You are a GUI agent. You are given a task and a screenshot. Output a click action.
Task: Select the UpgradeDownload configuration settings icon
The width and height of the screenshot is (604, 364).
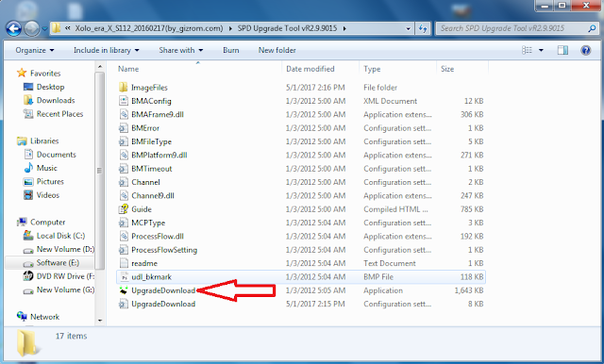124,304
